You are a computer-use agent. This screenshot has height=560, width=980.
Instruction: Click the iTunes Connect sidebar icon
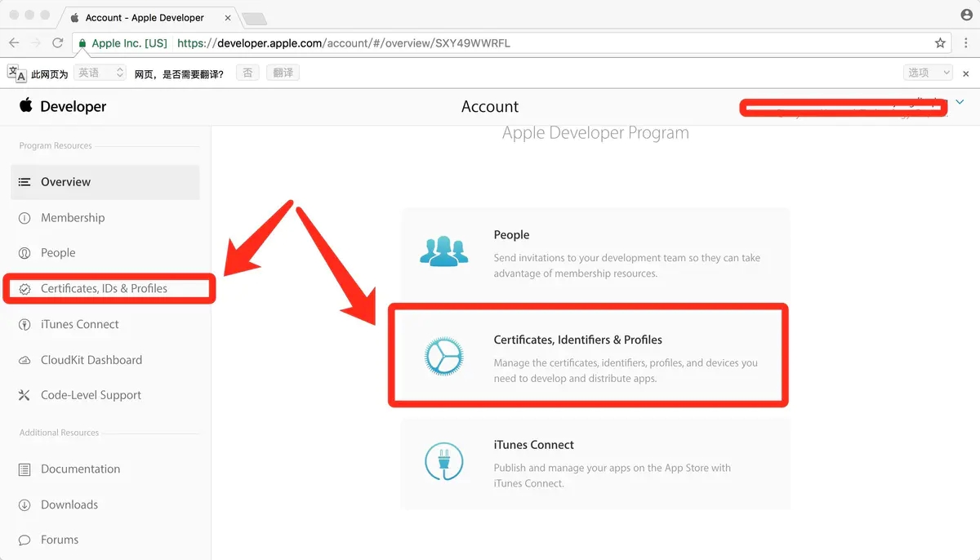[x=24, y=324]
